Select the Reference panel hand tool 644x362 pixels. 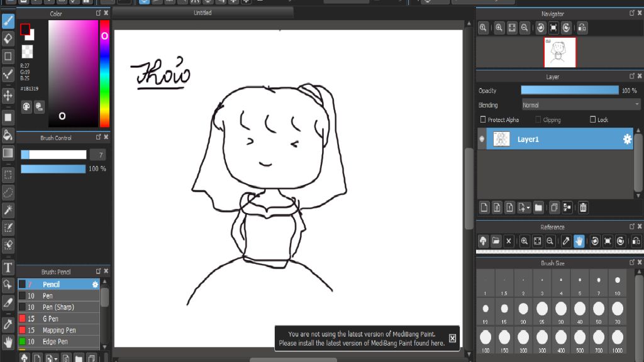(x=579, y=241)
